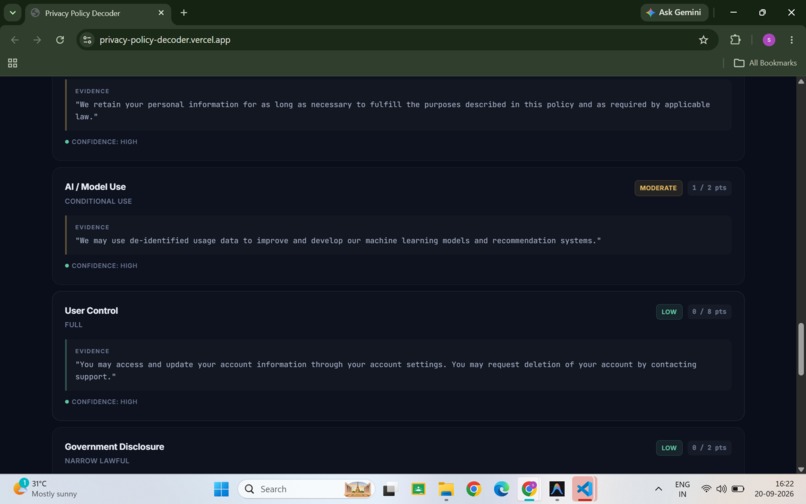Click the Government Disclosure heading
The height and width of the screenshot is (504, 806).
pos(114,446)
